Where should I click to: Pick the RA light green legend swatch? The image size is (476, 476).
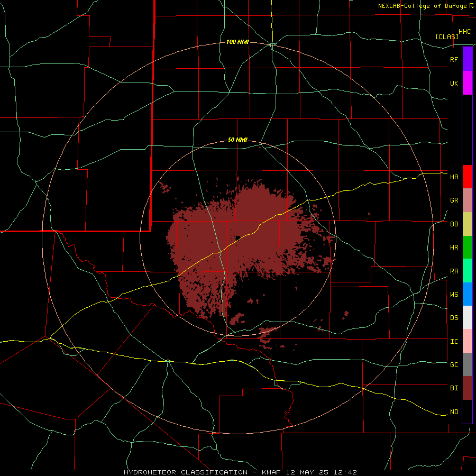point(467,271)
